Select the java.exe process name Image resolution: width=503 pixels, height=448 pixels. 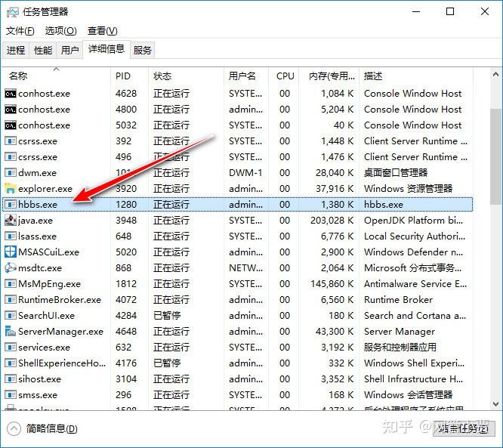pos(35,221)
